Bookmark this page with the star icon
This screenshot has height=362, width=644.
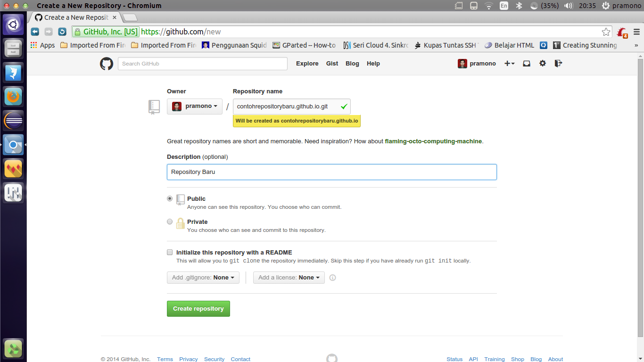click(606, 32)
